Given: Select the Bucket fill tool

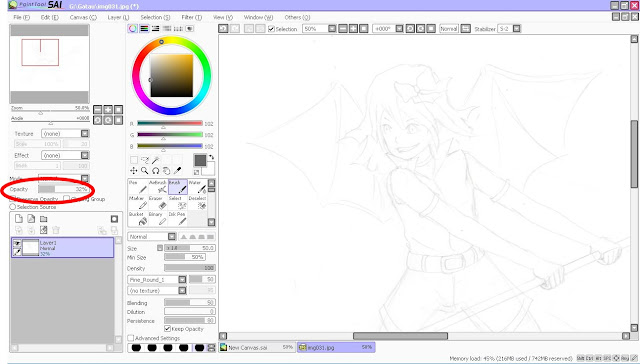Looking at the screenshot, I should click(138, 218).
